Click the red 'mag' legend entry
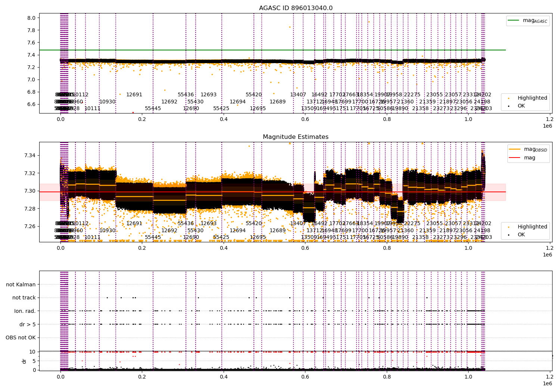The width and height of the screenshot is (560, 392). pos(522,158)
